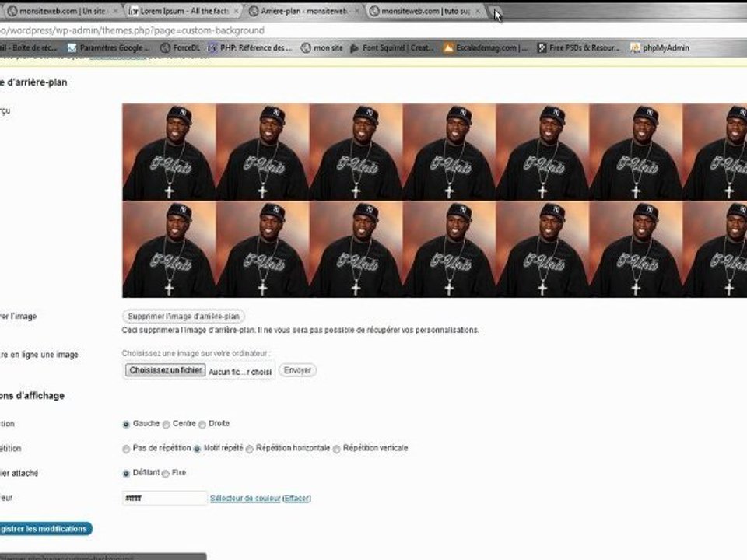Select 'Répétition verticale' radio
This screenshot has height=560, width=747.
(x=336, y=449)
